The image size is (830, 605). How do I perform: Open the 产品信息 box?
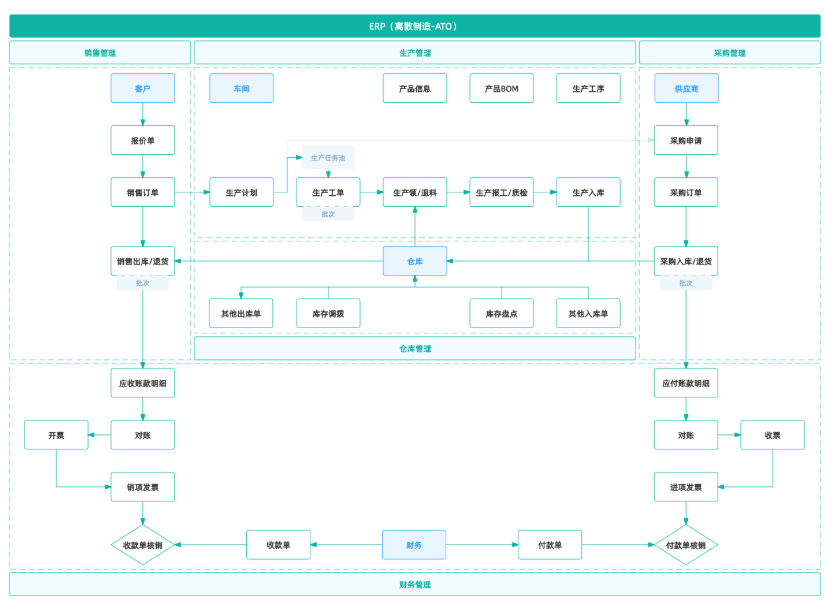point(414,88)
